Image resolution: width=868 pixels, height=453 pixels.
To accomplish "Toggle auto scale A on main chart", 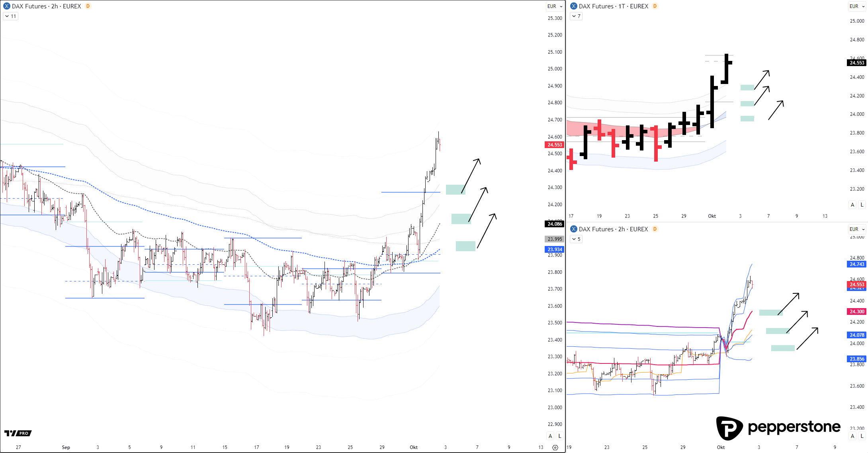I will 550,436.
